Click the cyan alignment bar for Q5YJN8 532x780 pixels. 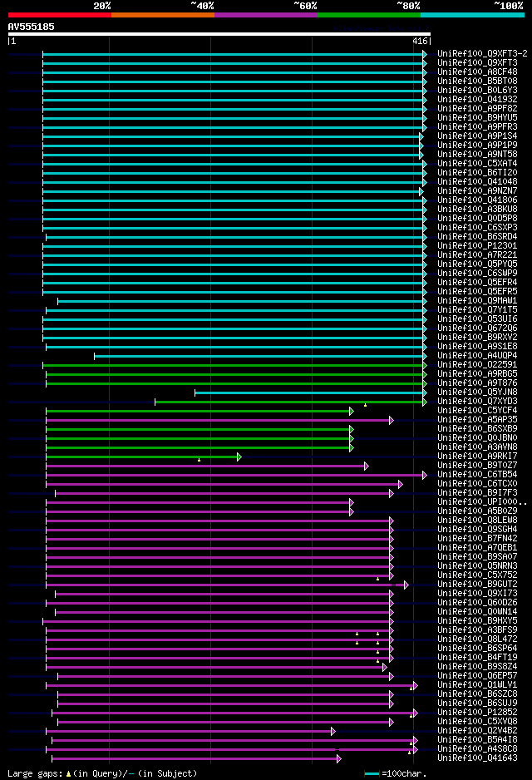pos(310,393)
